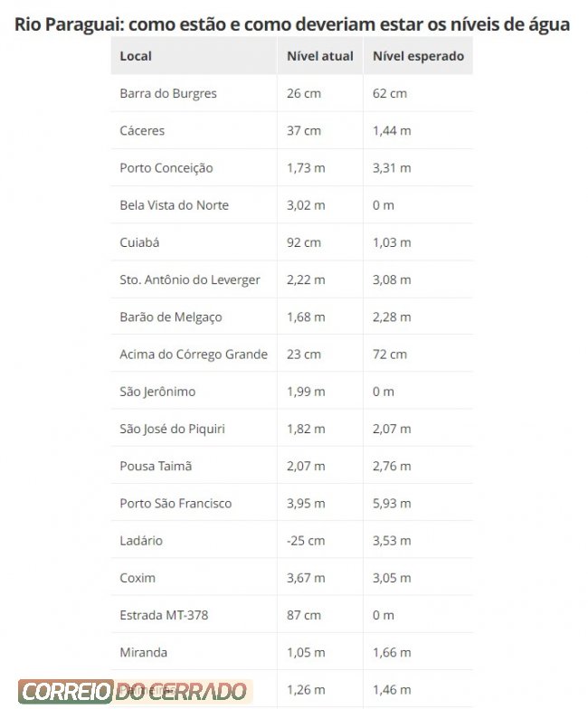The height and width of the screenshot is (709, 588).
Task: Select the Barão de Melgaço row
Action: click(x=292, y=317)
